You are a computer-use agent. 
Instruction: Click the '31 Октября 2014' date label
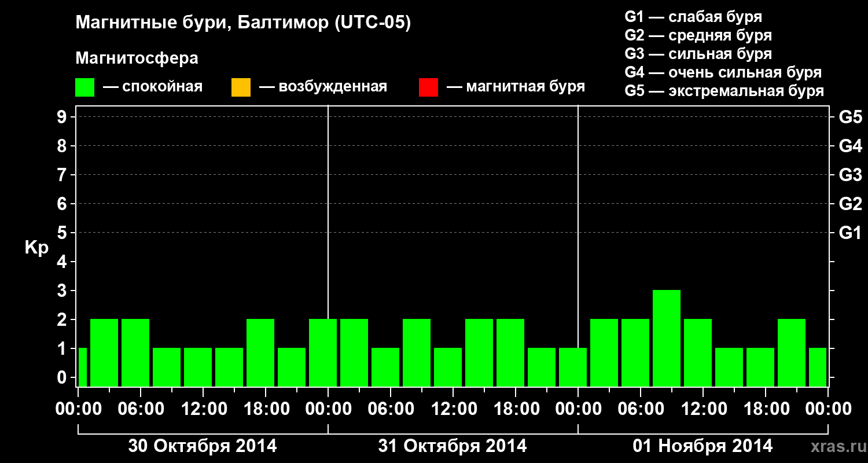pos(453,446)
